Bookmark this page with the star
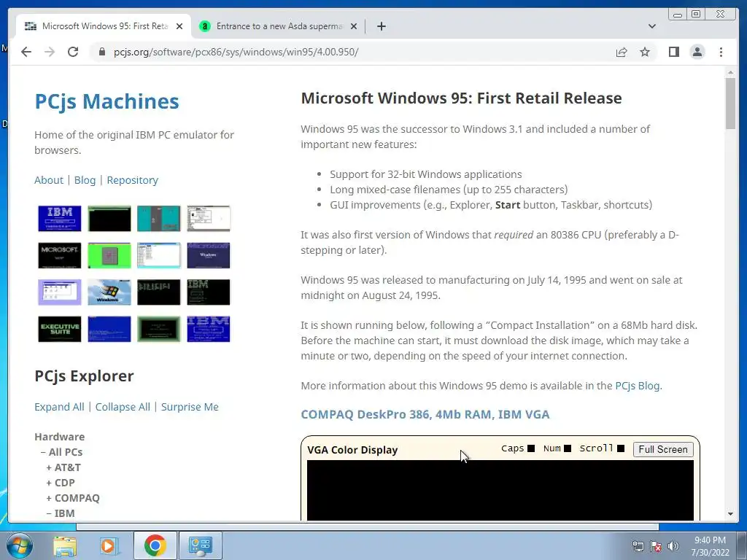The image size is (747, 560). 645,52
